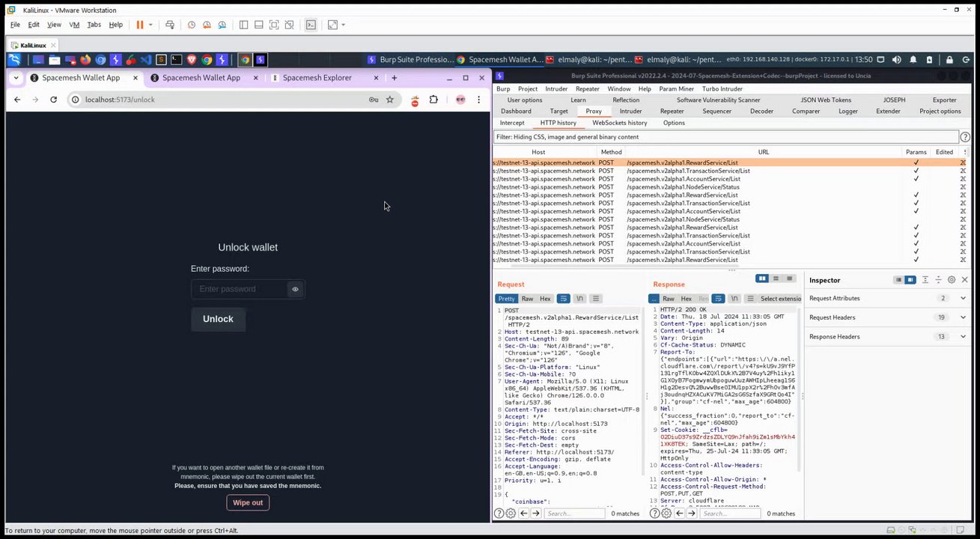Open the Proxy Intercept sub-tab
The image size is (980, 539).
[512, 123]
